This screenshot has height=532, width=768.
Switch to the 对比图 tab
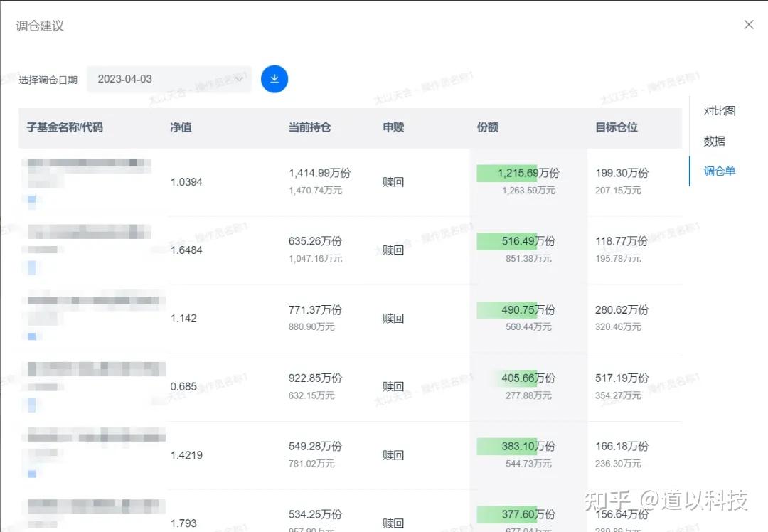coord(719,111)
